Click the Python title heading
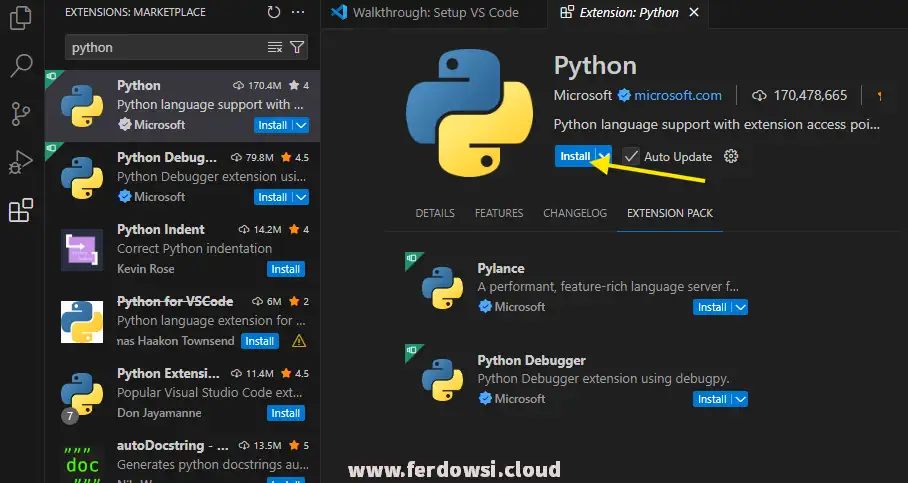The width and height of the screenshot is (908, 483). (x=595, y=65)
